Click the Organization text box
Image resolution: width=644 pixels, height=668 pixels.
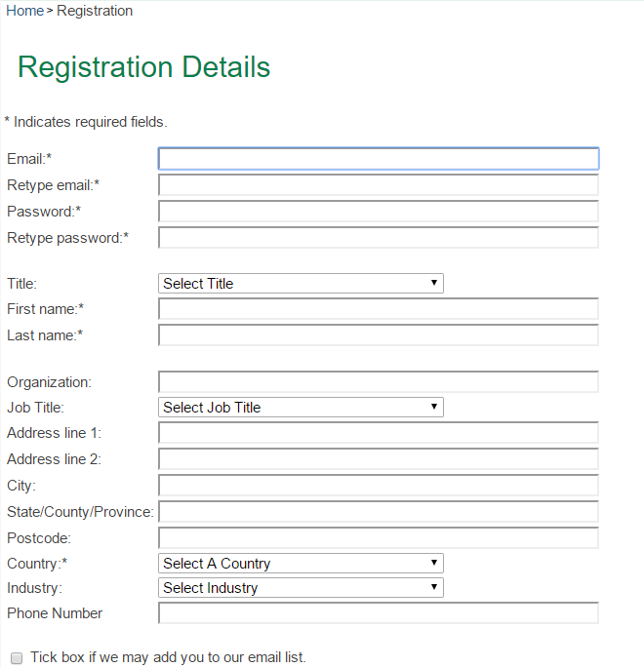[x=378, y=382]
